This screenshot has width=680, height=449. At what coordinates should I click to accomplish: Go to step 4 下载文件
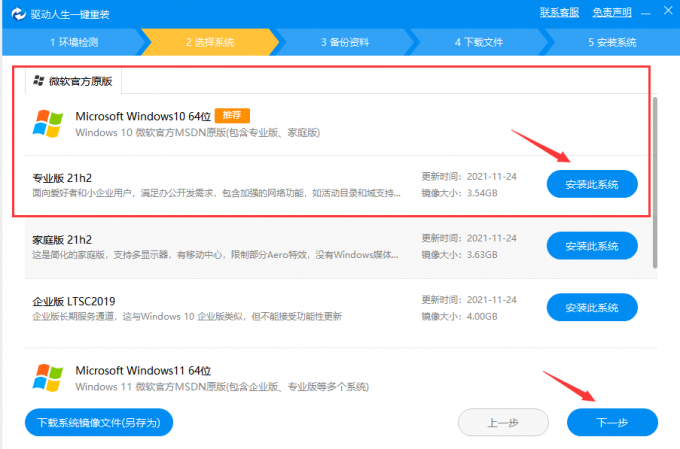click(x=478, y=42)
